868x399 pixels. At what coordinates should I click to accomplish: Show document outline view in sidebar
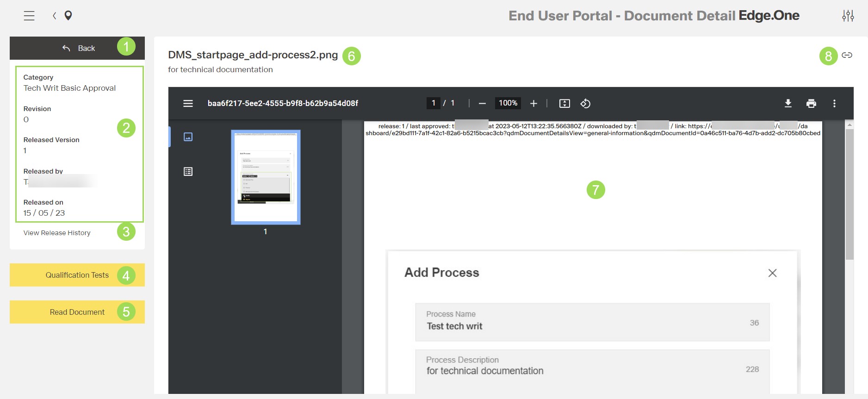(x=188, y=172)
